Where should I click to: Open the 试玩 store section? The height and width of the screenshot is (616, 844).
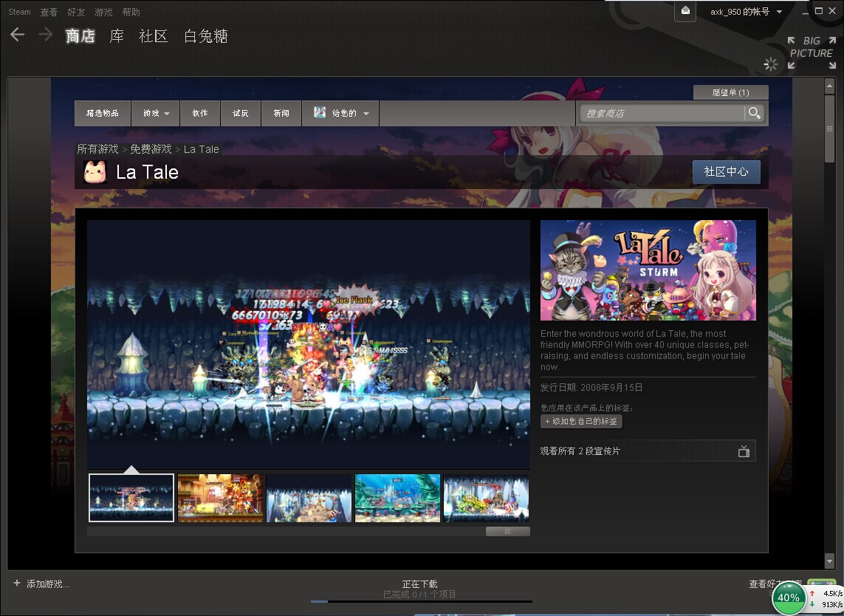click(x=241, y=113)
